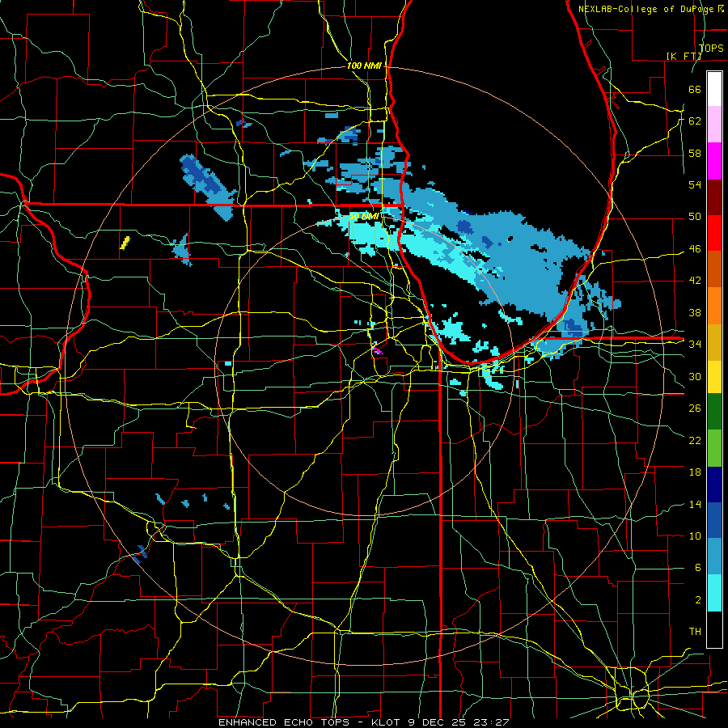This screenshot has width=728, height=728.
Task: Click the TOPS legend title
Action: (710, 48)
